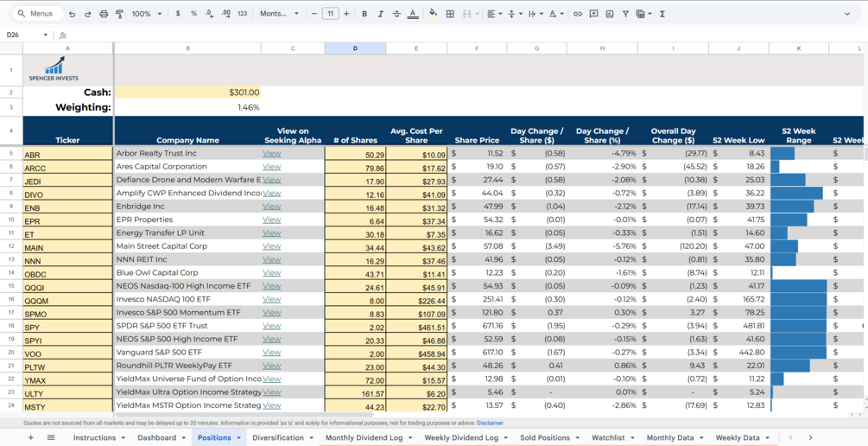Screen dimensions: 868x446
Task: Activate the Paint format tool
Action: (119, 14)
